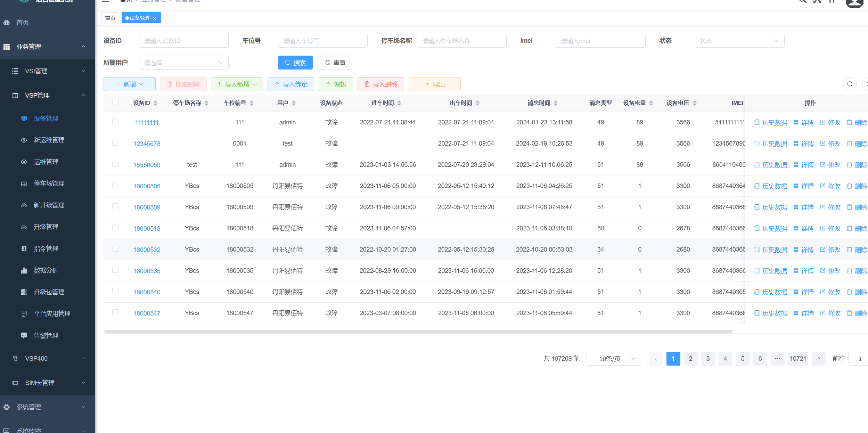Collapse the 业务管理 sidebar section
Viewport: 868px width, 433px height.
47,47
